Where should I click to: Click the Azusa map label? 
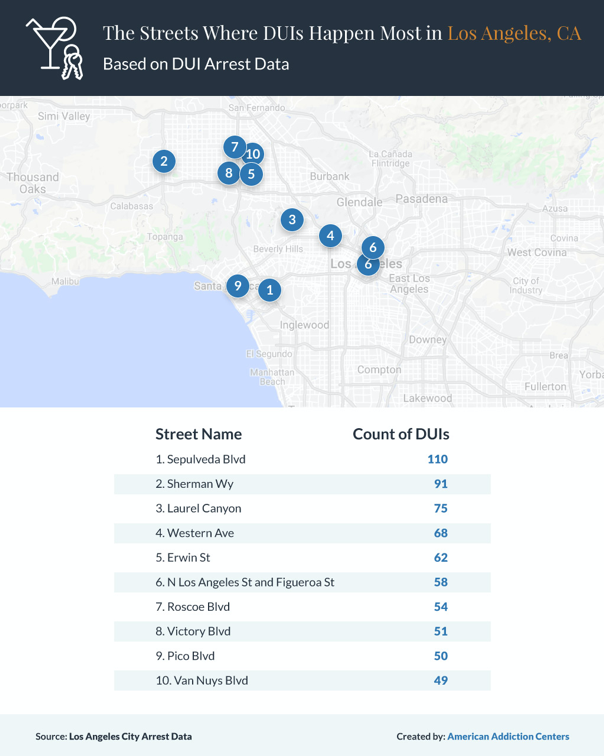click(x=555, y=209)
